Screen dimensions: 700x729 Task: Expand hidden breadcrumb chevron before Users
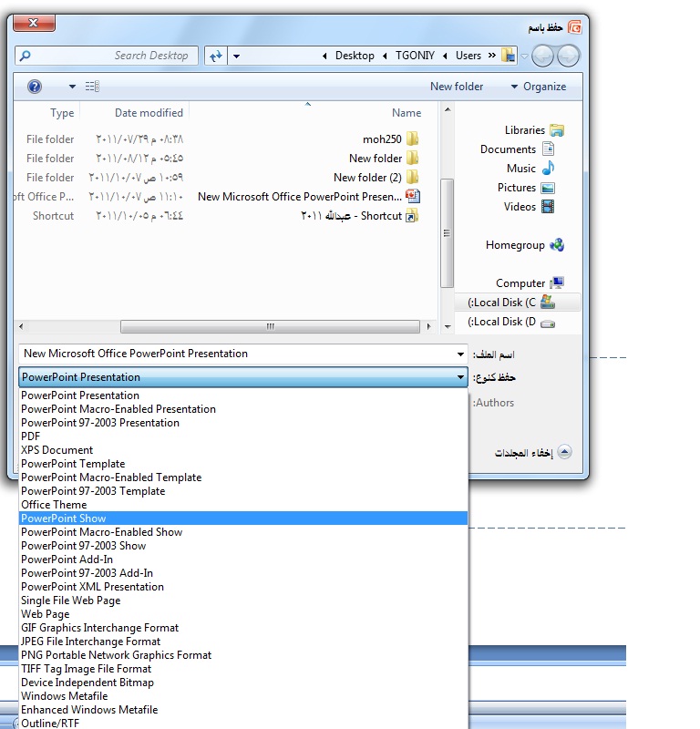point(491,56)
